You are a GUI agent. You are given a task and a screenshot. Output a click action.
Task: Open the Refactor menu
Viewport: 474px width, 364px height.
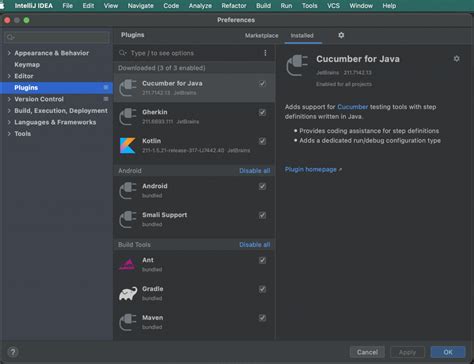click(x=234, y=6)
